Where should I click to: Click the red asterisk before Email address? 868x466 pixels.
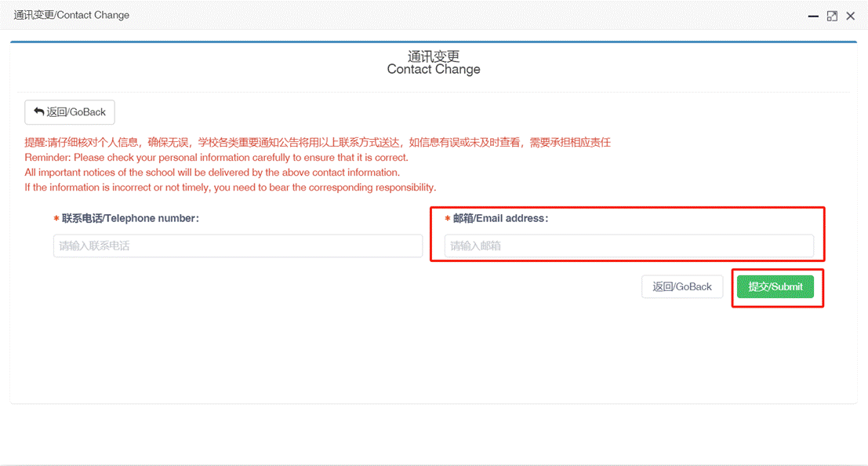pos(448,220)
